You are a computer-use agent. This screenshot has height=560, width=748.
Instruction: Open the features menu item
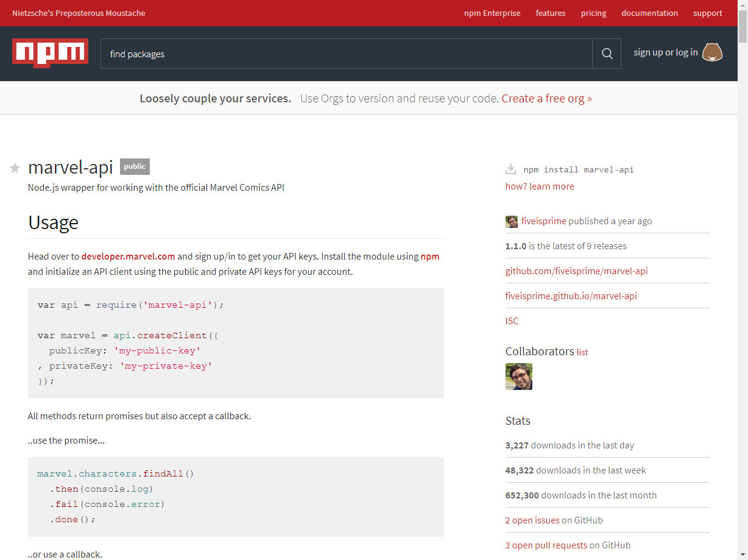tap(551, 13)
